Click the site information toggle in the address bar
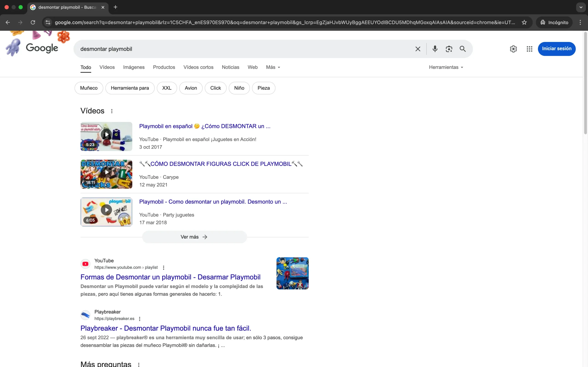 [48, 22]
